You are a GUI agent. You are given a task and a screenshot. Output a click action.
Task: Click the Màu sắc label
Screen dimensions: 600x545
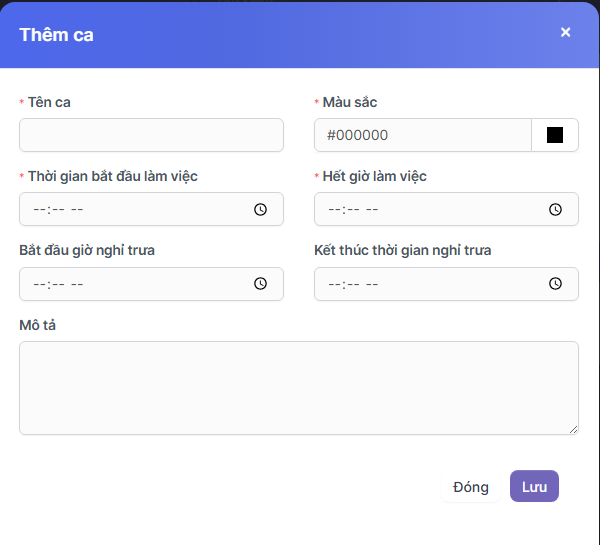pos(350,102)
